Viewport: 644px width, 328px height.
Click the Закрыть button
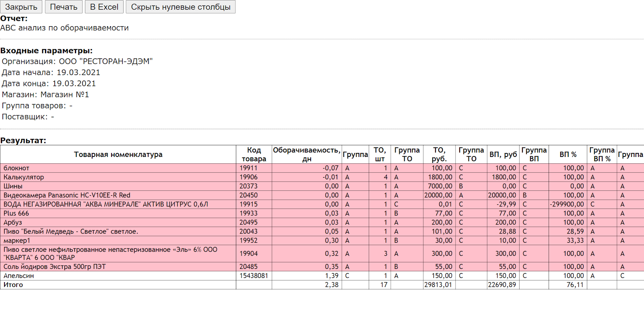(21, 7)
